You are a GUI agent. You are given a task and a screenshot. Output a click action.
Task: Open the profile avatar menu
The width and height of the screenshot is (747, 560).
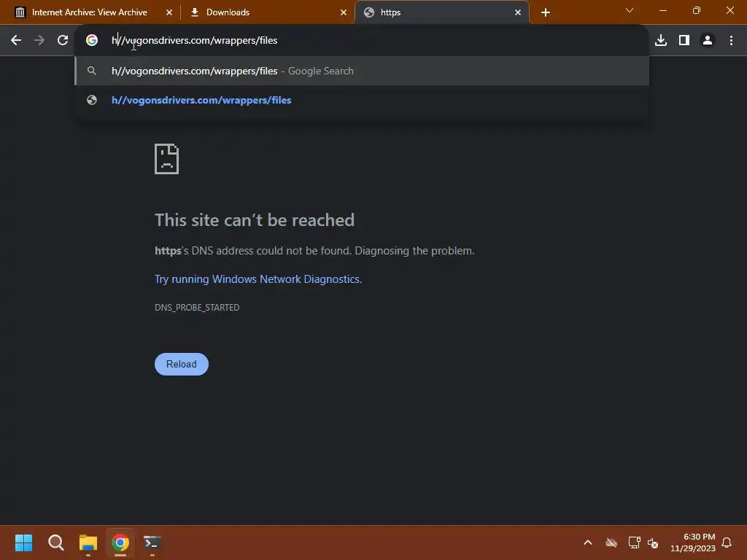pos(708,41)
